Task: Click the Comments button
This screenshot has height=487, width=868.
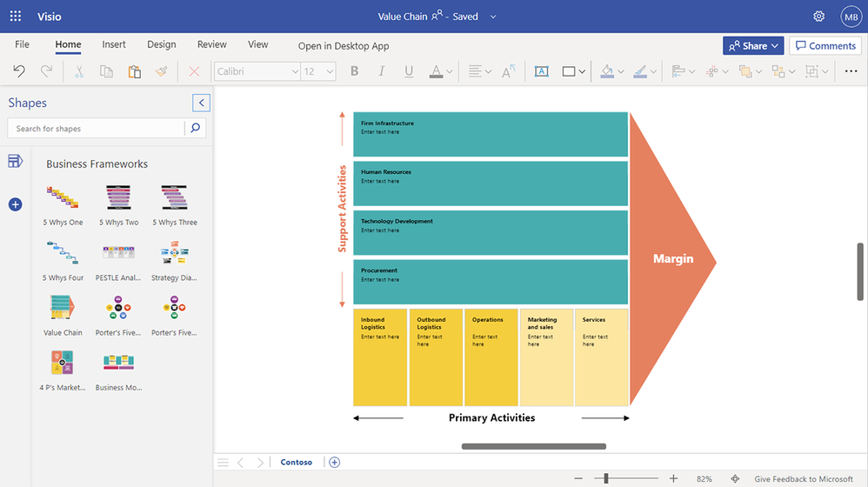Action: 825,45
